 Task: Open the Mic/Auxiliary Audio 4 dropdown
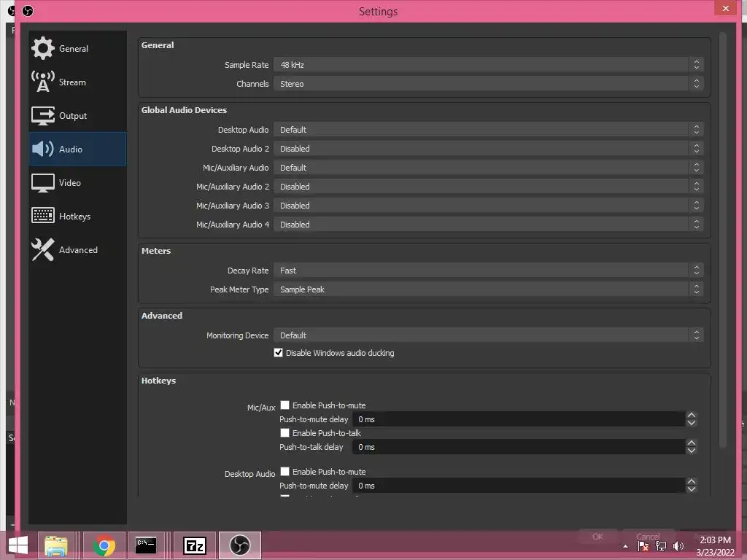tap(488, 225)
